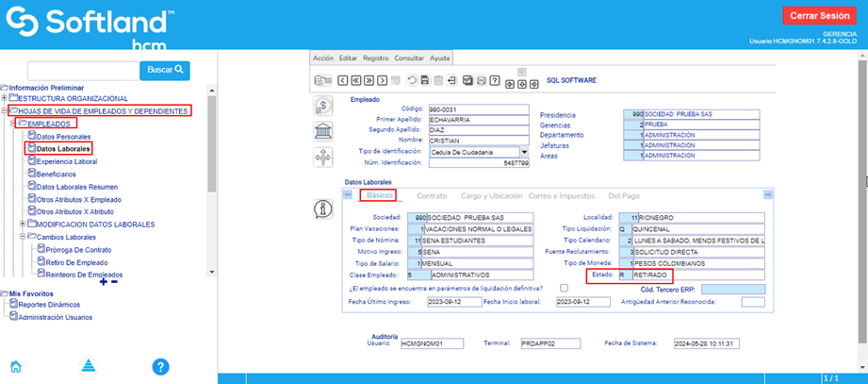Click the dollar sign icon beside Empleado
Viewport: 868px width, 384px height.
(323, 106)
